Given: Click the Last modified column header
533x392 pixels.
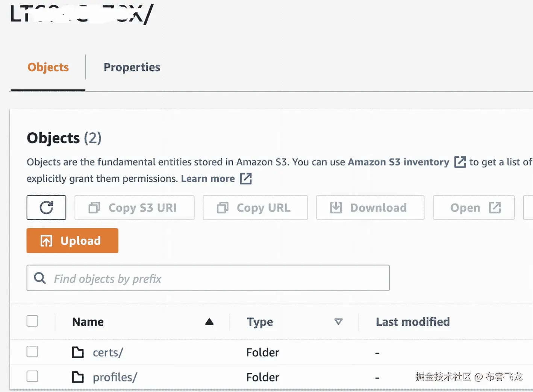Looking at the screenshot, I should [413, 322].
